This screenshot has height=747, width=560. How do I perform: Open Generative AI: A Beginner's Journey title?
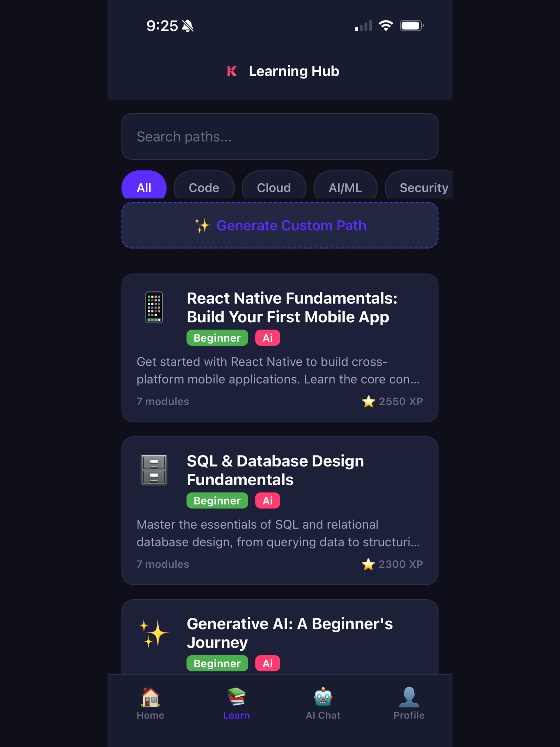point(290,633)
